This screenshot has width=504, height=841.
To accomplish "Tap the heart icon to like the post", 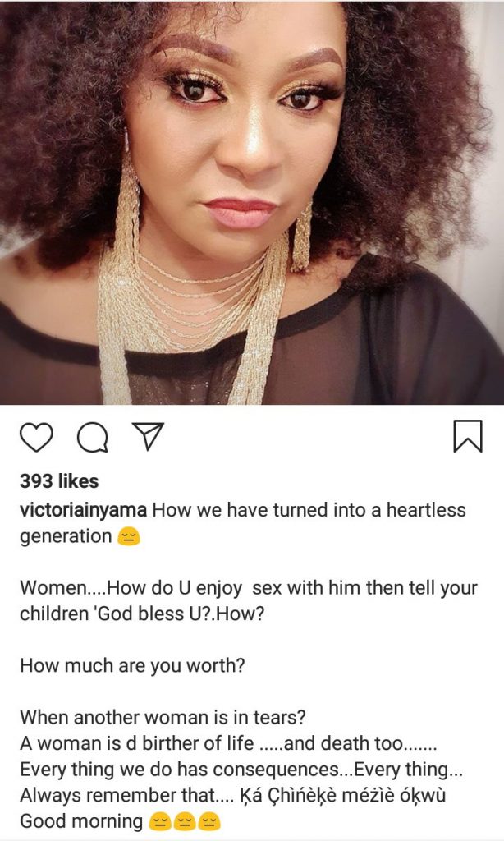I will [x=36, y=437].
